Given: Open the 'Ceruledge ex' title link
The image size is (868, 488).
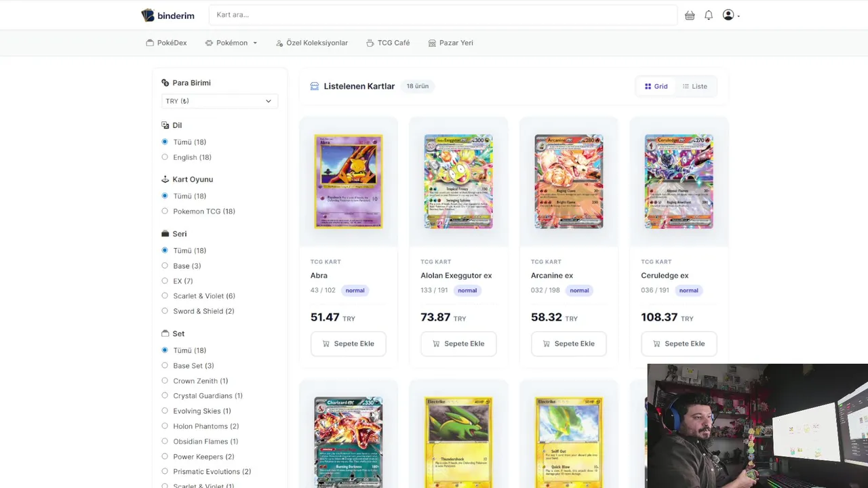Looking at the screenshot, I should click(x=665, y=275).
